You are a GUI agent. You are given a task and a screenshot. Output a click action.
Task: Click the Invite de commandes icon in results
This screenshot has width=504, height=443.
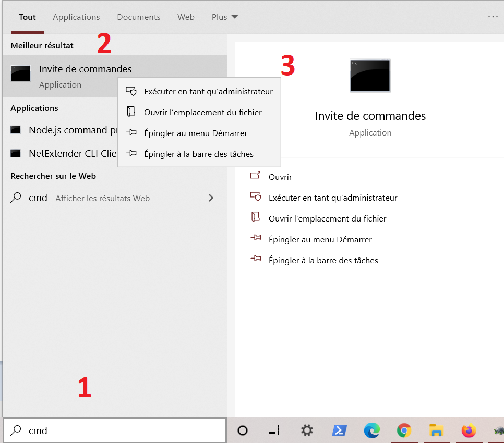(20, 73)
